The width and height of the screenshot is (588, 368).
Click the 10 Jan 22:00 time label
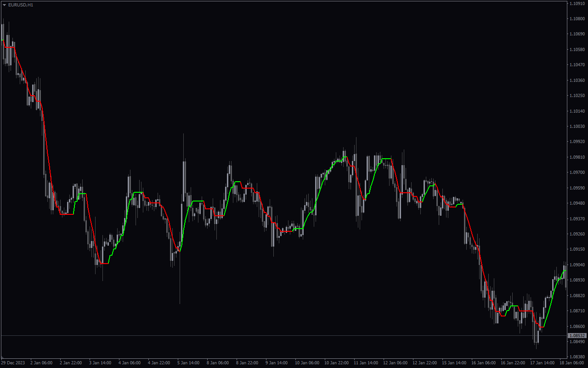[336, 363]
